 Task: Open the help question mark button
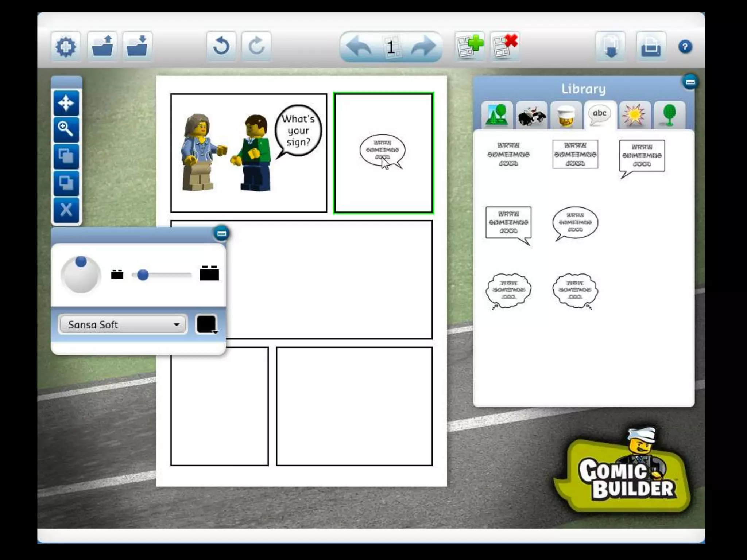(685, 47)
